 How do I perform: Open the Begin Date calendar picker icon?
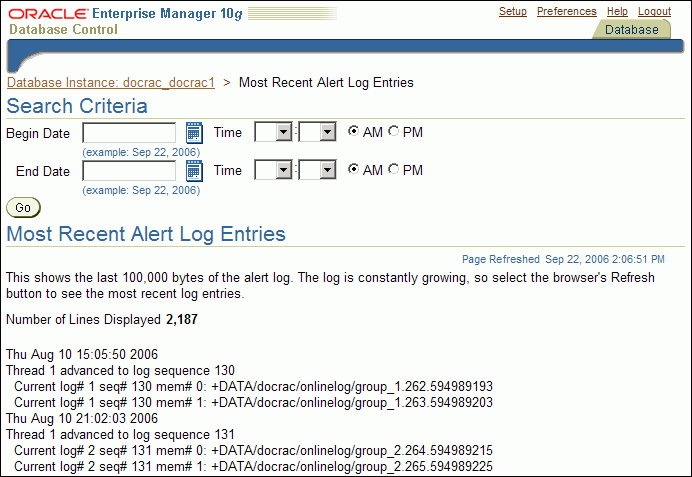[194, 133]
